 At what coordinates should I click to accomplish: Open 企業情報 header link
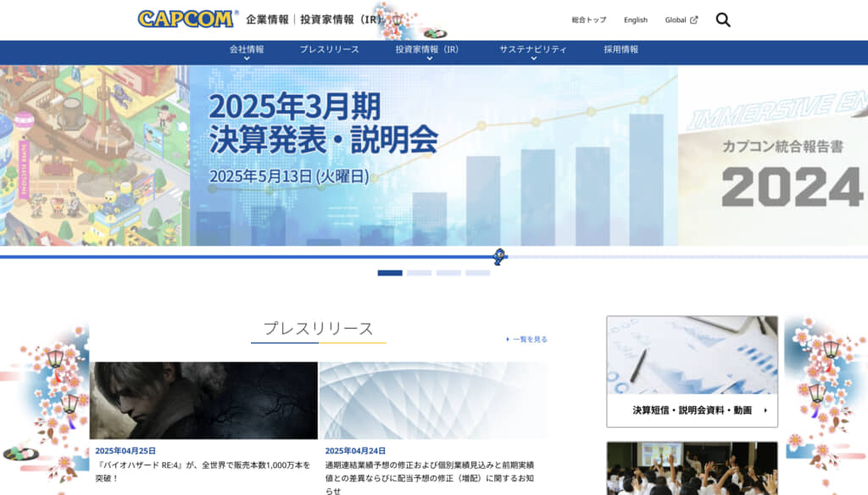[267, 19]
